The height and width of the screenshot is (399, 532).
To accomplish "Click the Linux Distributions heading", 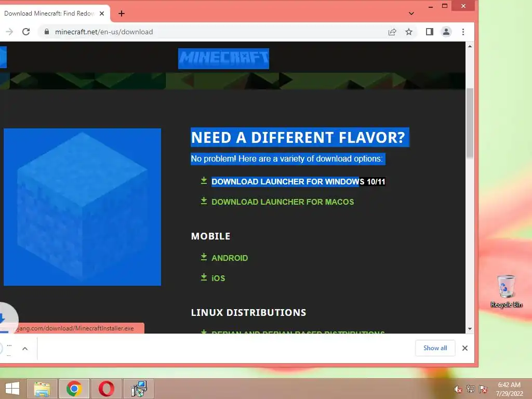I will click(x=249, y=312).
